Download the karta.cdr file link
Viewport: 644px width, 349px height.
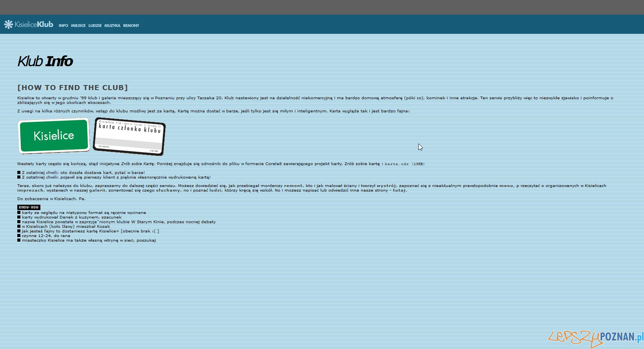[x=397, y=164]
